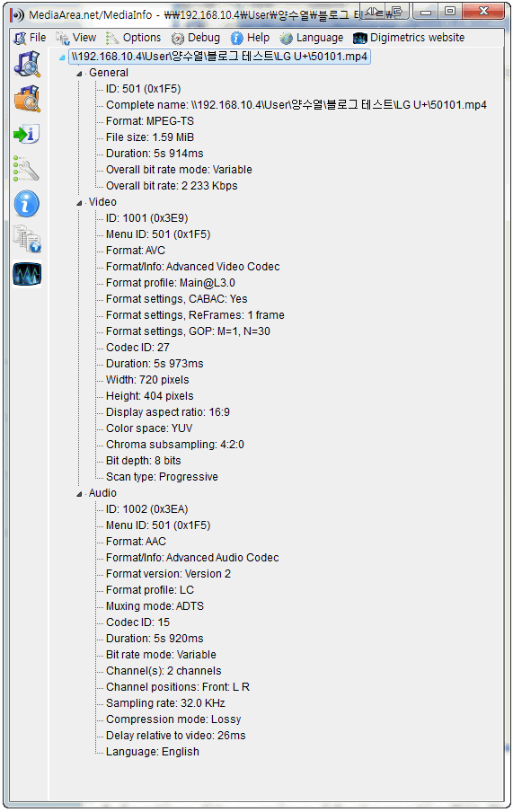Image resolution: width=513 pixels, height=812 pixels.
Task: Click the open file icon with magnifier
Action: (28, 64)
